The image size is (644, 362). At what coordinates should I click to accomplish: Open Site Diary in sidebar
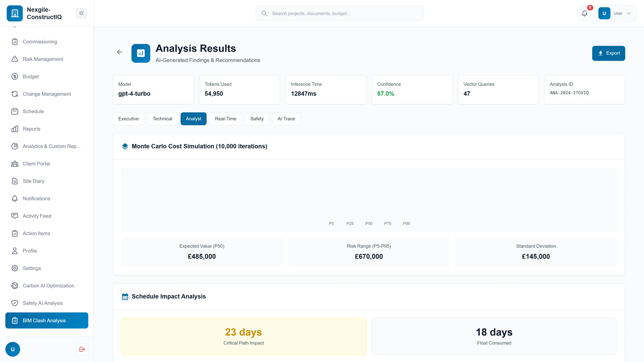[34, 181]
